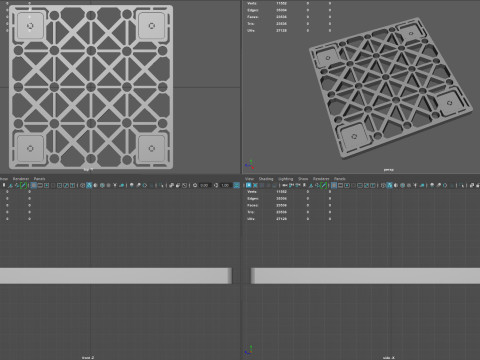Enable multisample anti-aliasing in front view toolbar
Image resolution: width=480 pixels, height=360 pixels.
click(x=145, y=185)
